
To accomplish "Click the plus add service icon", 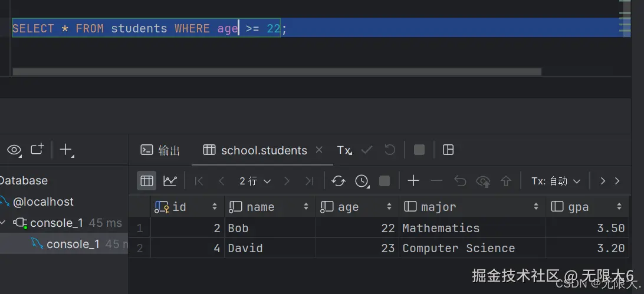I will [66, 150].
